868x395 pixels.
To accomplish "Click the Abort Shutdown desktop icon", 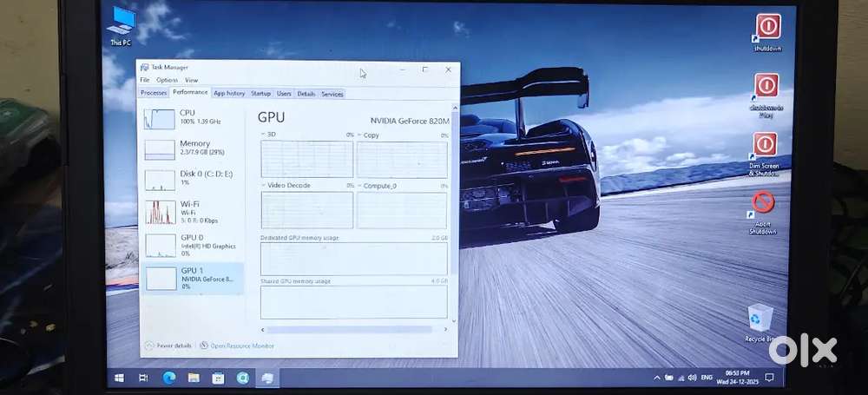I will pos(763,206).
